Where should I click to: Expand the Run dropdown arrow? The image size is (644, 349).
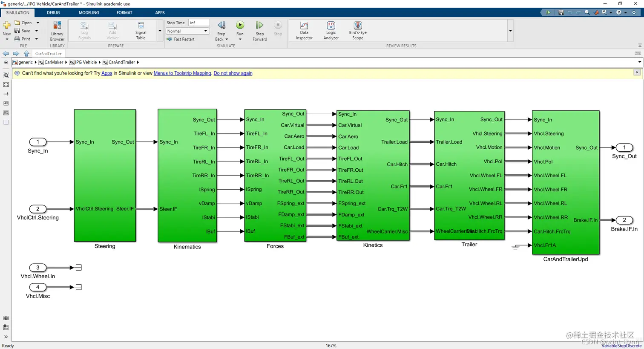click(240, 39)
